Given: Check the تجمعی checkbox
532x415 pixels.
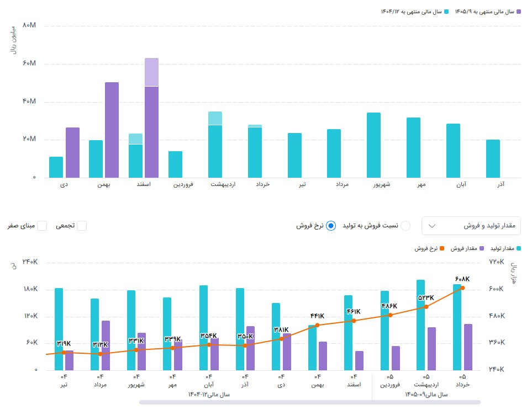Looking at the screenshot, I should pos(82,226).
